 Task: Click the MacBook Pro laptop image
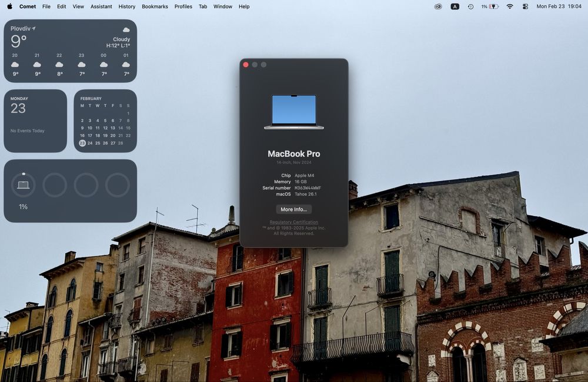(293, 112)
